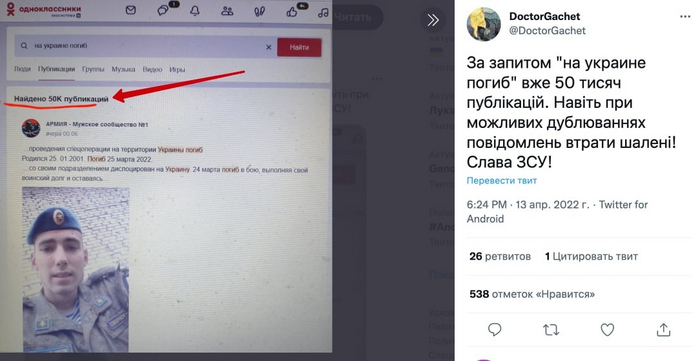Open the notifications bell icon
Screen dimensions: 700x361
point(195,11)
